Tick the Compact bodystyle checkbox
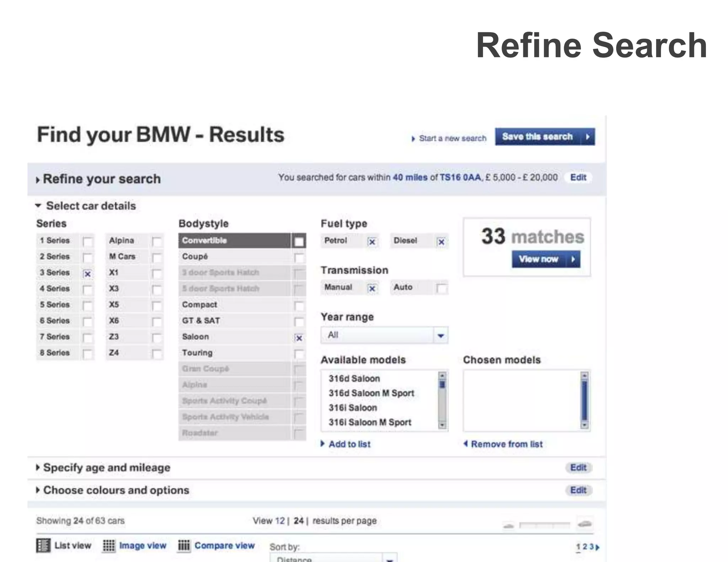 (299, 306)
